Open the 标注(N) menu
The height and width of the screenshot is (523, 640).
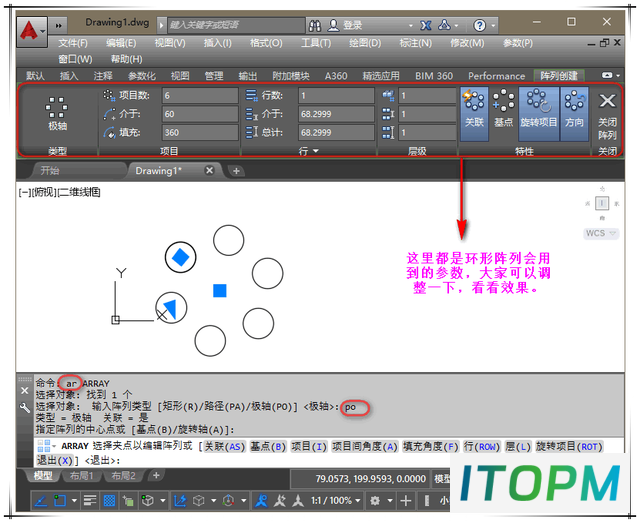click(416, 43)
